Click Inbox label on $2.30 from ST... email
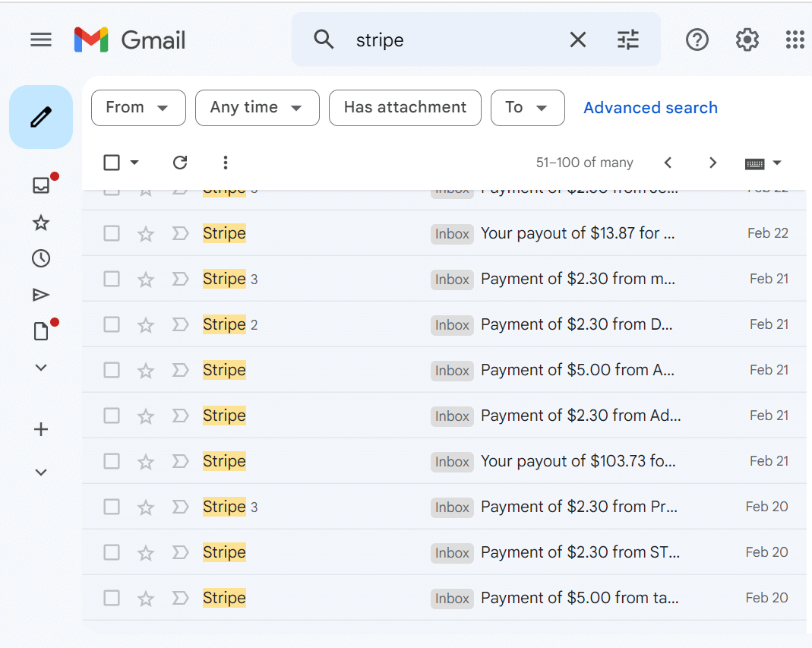The width and height of the screenshot is (812, 648). [452, 553]
